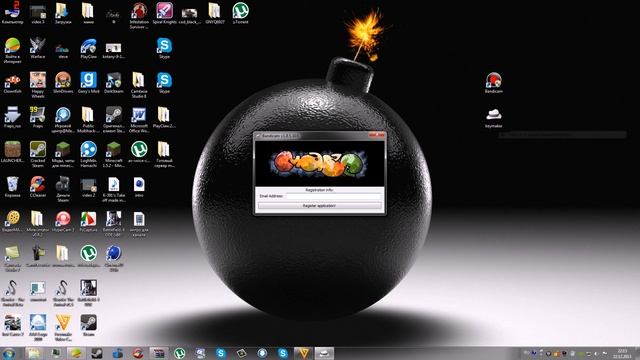Click the Email Address input field
This screenshot has height=360, width=640.
[x=333, y=196]
